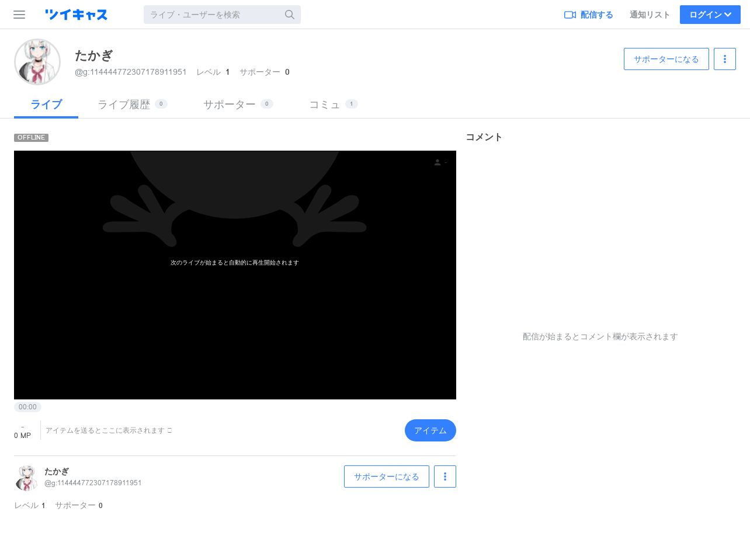
Task: Open the three-dot menu below player
Action: (445, 476)
